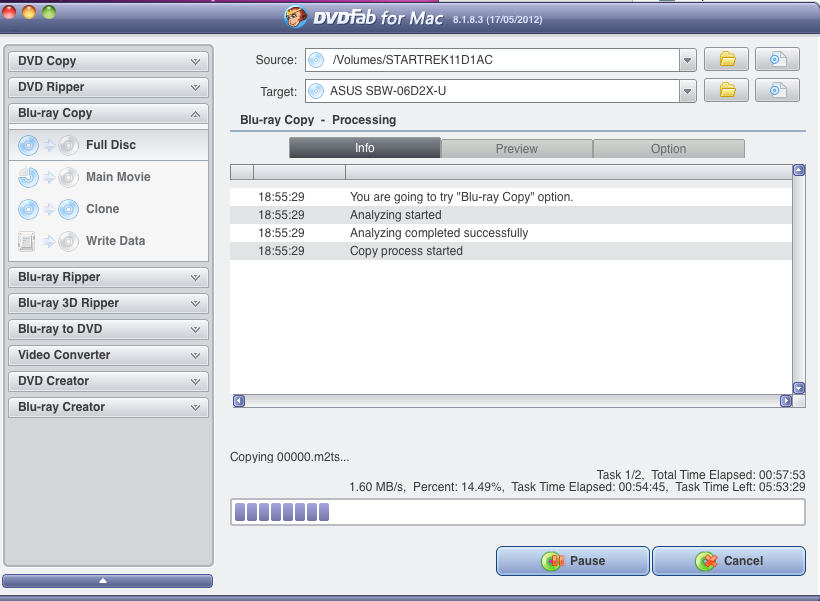Open Source image file icon button
Image resolution: width=820 pixels, height=601 pixels.
pyautogui.click(x=777, y=59)
